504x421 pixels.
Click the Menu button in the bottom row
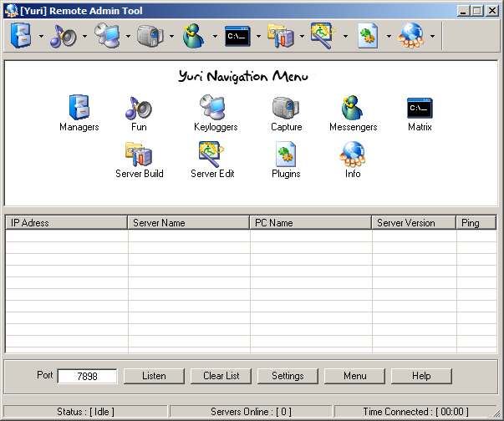click(355, 376)
